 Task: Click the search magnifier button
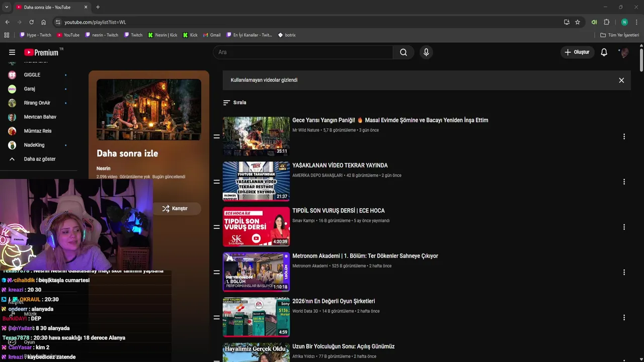pos(404,52)
